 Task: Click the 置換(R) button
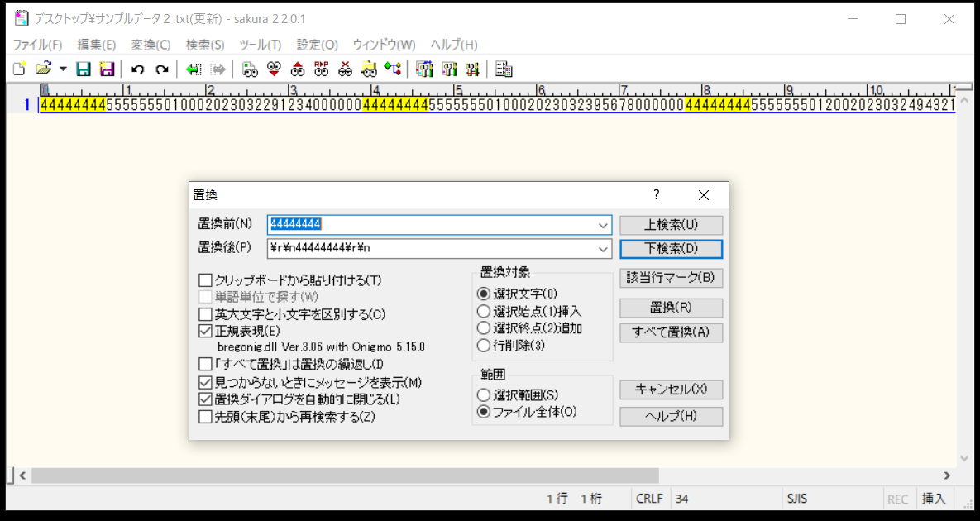(672, 308)
